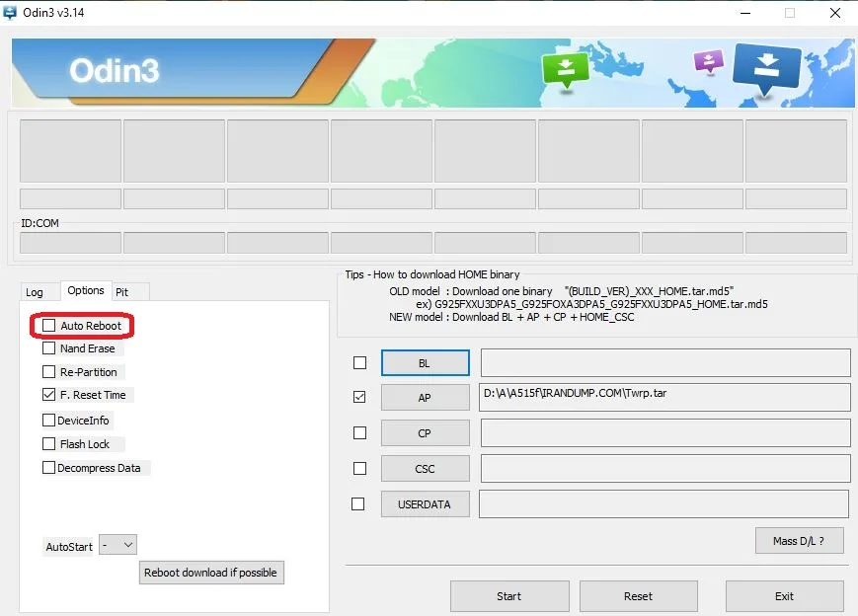Click Reboot download if possible button
Screen dimensions: 858x616
(x=211, y=573)
